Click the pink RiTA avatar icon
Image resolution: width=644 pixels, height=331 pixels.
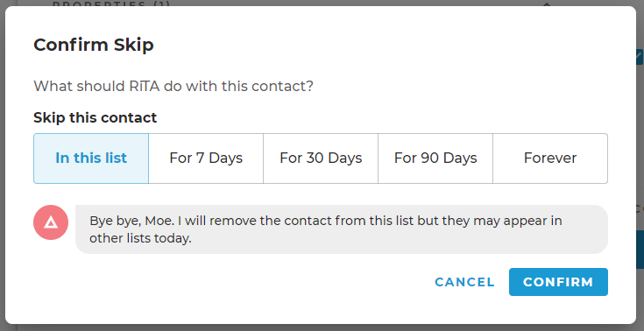(x=51, y=222)
